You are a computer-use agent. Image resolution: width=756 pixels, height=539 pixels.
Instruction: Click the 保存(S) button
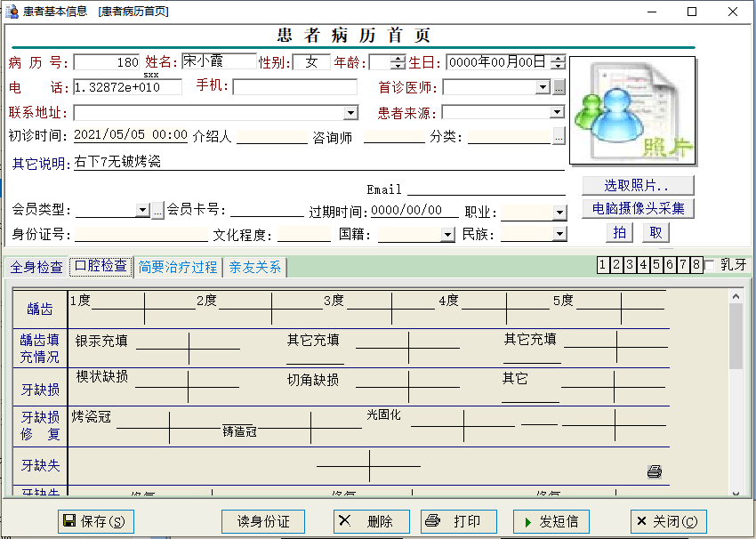(96, 521)
